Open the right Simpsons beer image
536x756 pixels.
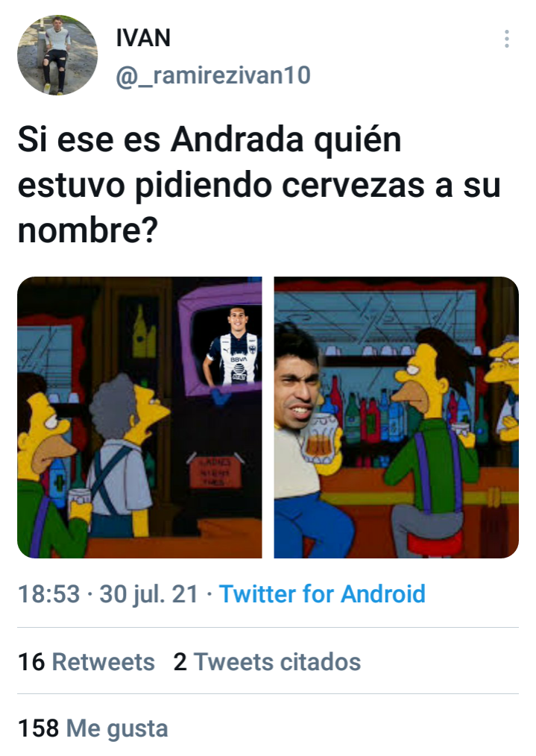[x=396, y=418]
